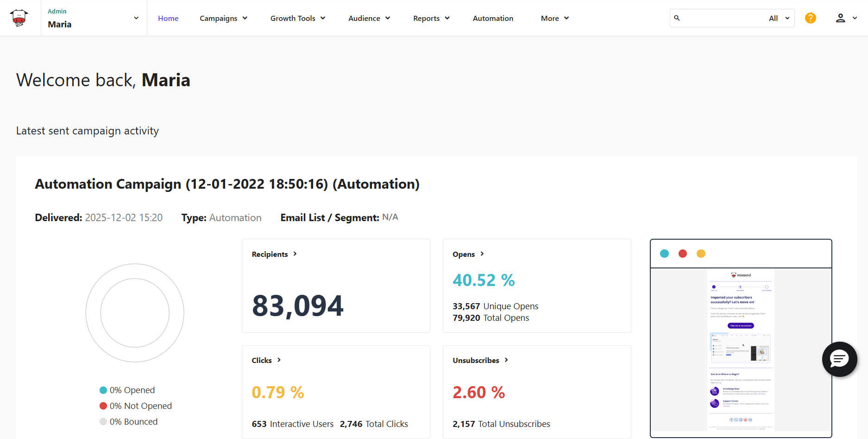This screenshot has height=439, width=868.
Task: Expand the Maria admin account selector
Action: coord(135,18)
